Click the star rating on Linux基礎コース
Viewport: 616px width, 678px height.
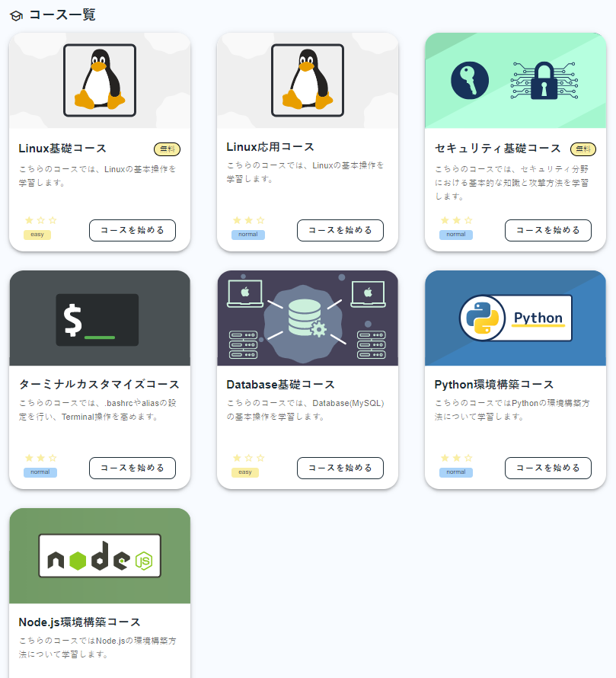(41, 220)
